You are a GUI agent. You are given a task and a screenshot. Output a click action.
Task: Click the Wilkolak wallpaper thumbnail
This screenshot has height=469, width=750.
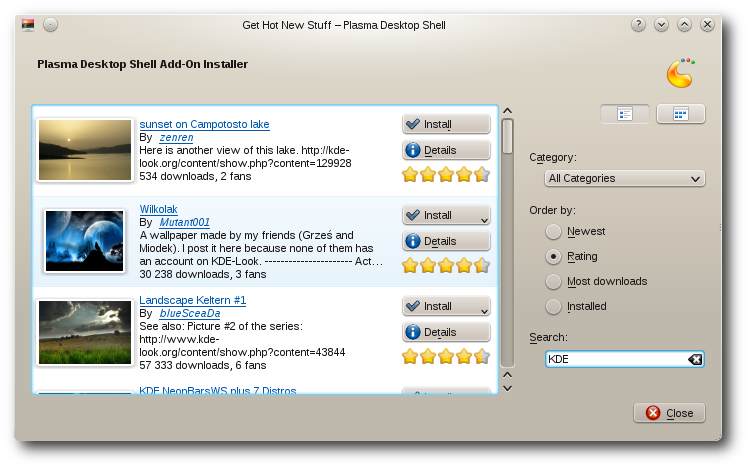pos(84,241)
